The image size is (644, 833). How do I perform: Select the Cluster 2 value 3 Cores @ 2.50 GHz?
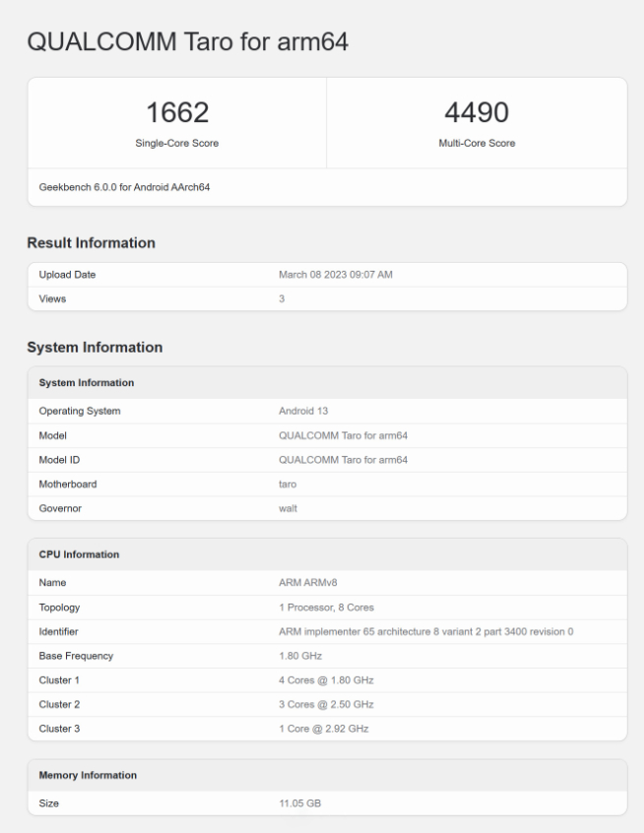point(327,704)
